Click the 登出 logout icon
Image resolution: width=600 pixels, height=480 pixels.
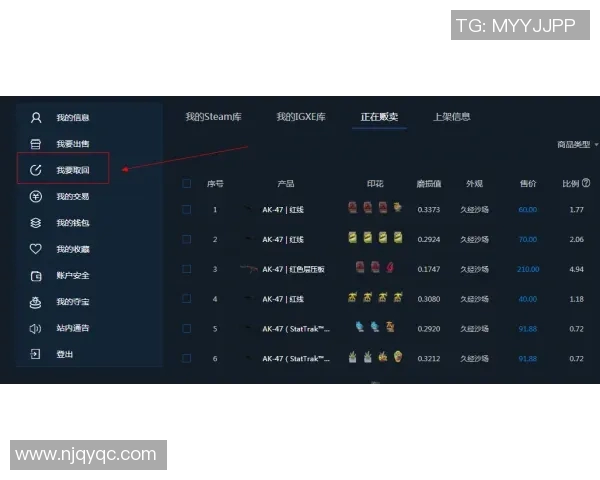(x=36, y=354)
